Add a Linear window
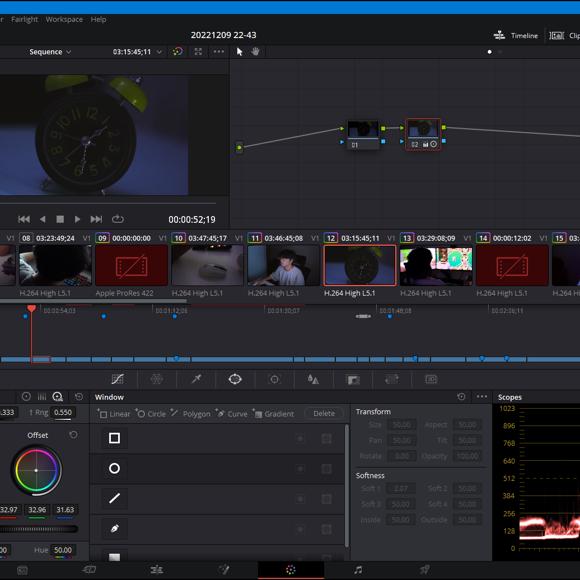Screen dimensions: 580x580 tap(114, 414)
